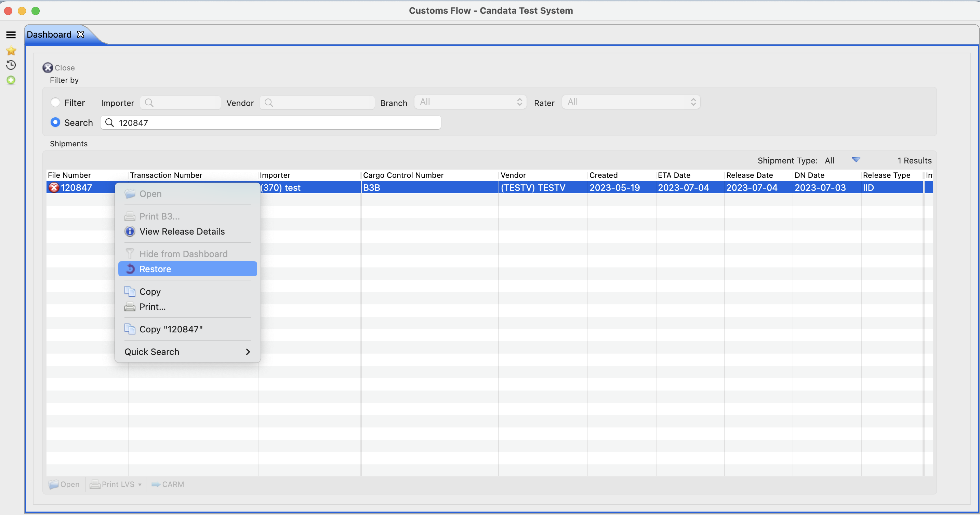
Task: Choose Copy "120847" menu entry
Action: (188, 329)
